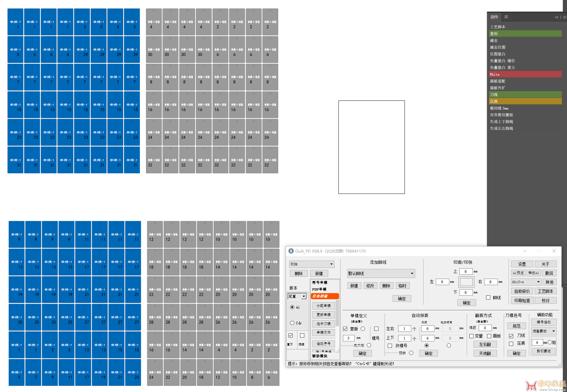Click the 剪切蒙版 button
This screenshot has width=567, height=392.
pyautogui.click(x=544, y=351)
